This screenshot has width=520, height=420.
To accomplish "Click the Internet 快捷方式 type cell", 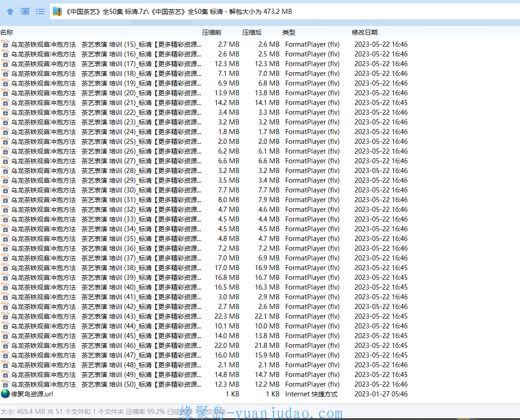I will [x=311, y=394].
